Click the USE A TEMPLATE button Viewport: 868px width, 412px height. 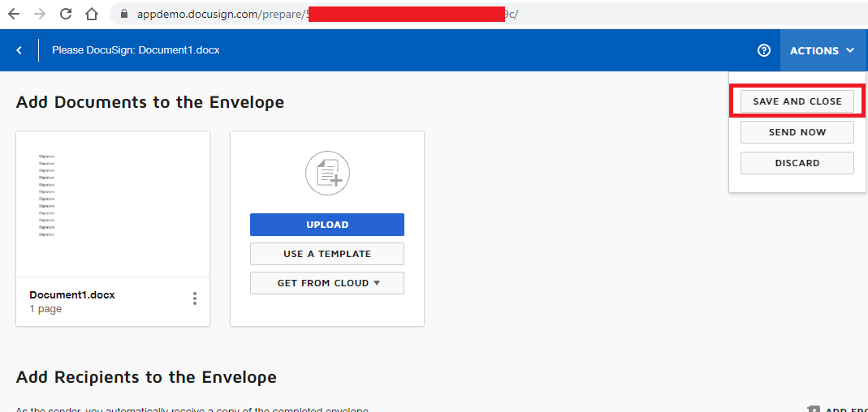[x=327, y=254]
